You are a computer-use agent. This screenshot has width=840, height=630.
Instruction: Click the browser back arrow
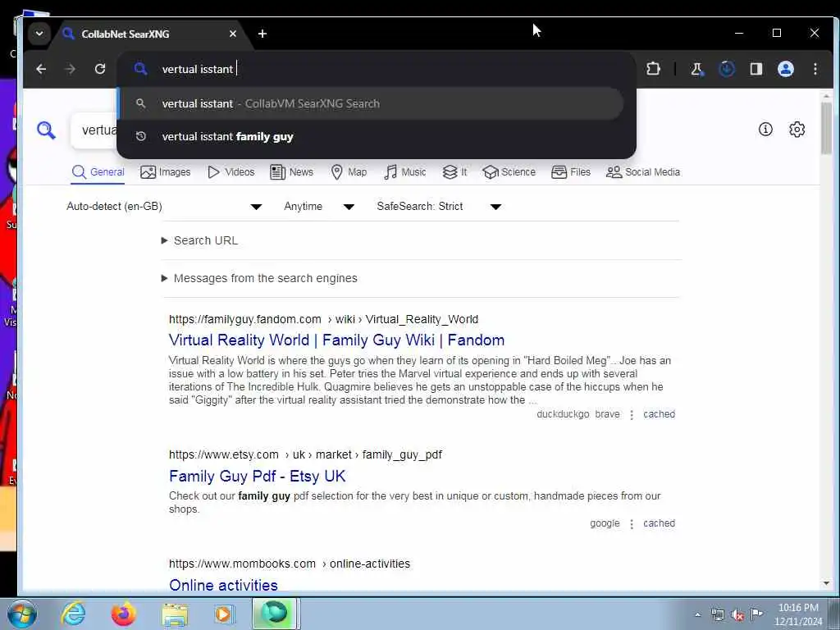click(x=41, y=69)
